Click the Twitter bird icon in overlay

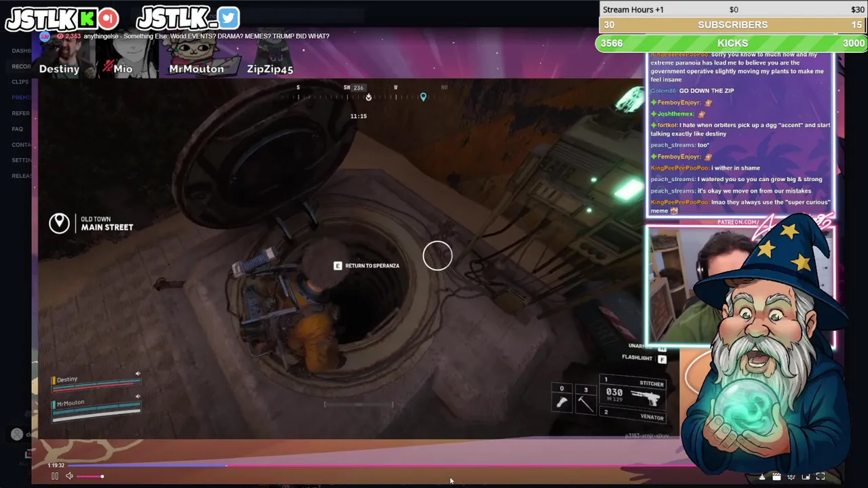click(229, 18)
